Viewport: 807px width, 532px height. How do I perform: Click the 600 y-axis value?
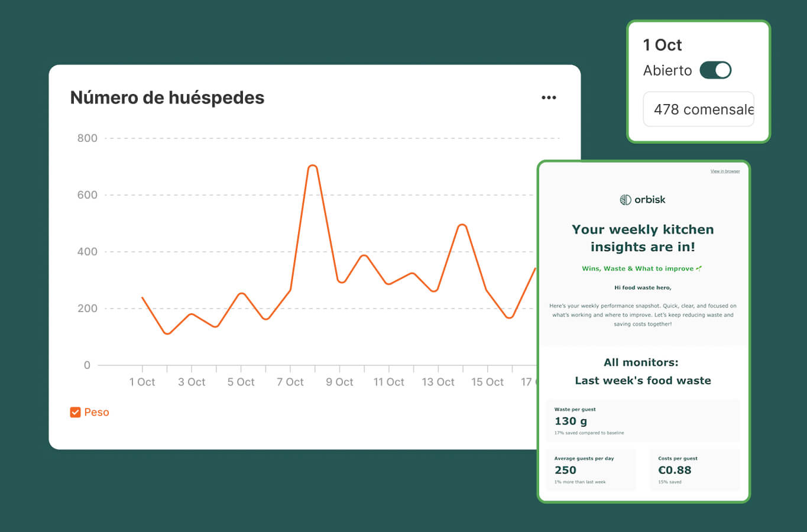(87, 195)
